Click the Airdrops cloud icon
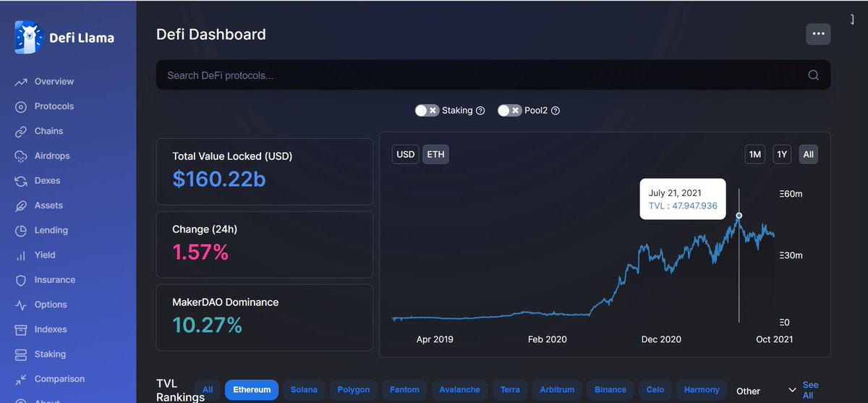This screenshot has width=868, height=403. click(20, 156)
